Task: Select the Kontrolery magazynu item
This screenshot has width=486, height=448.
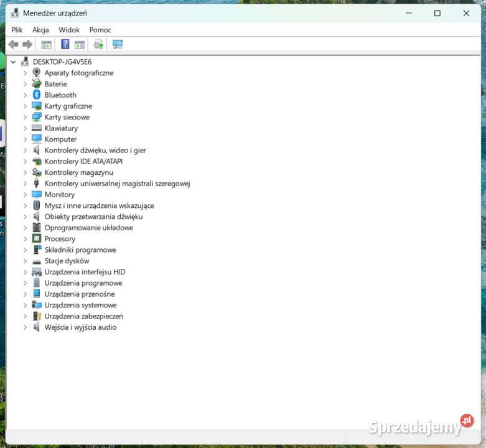Action: (79, 172)
